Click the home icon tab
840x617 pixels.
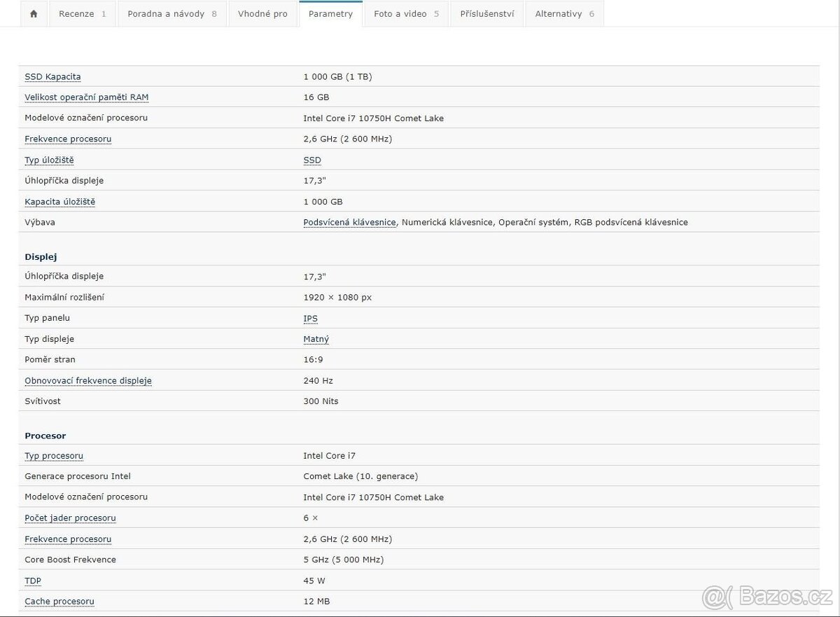[34, 14]
